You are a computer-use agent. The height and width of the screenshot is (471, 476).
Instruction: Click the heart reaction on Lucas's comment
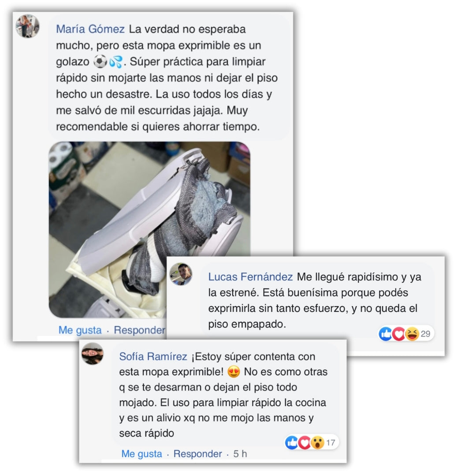[398, 334]
